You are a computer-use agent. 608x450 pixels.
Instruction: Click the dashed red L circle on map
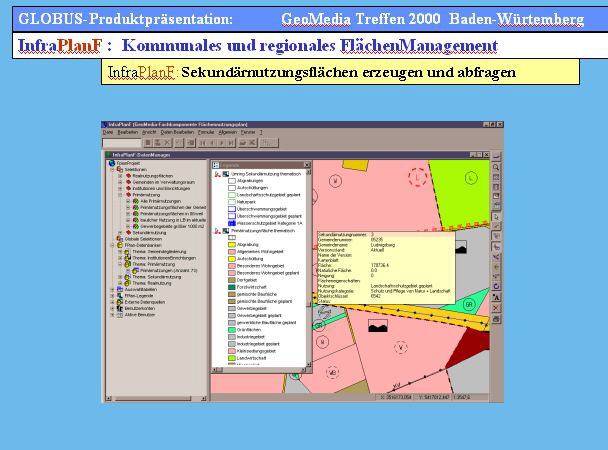click(x=417, y=178)
